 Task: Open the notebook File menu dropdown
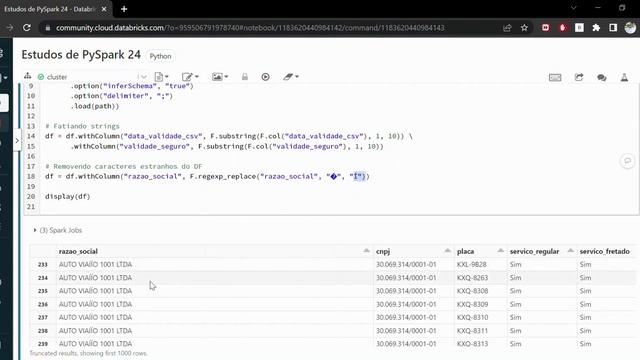(x=162, y=77)
